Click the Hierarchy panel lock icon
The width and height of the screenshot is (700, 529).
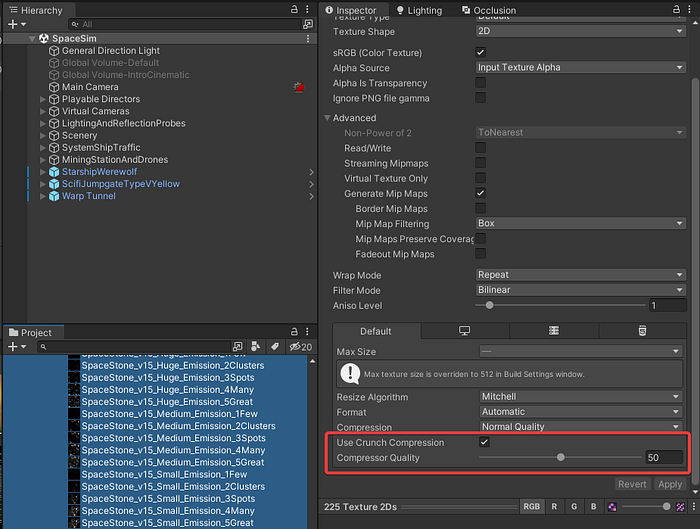(x=294, y=9)
